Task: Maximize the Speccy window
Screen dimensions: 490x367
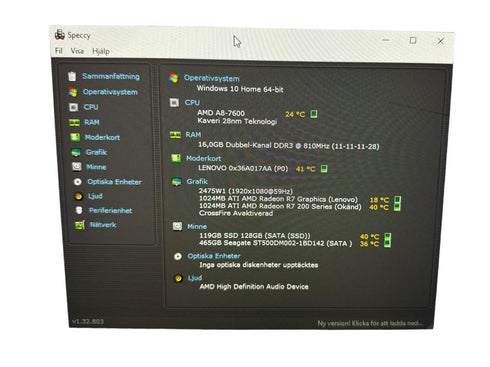Action: click(x=413, y=40)
